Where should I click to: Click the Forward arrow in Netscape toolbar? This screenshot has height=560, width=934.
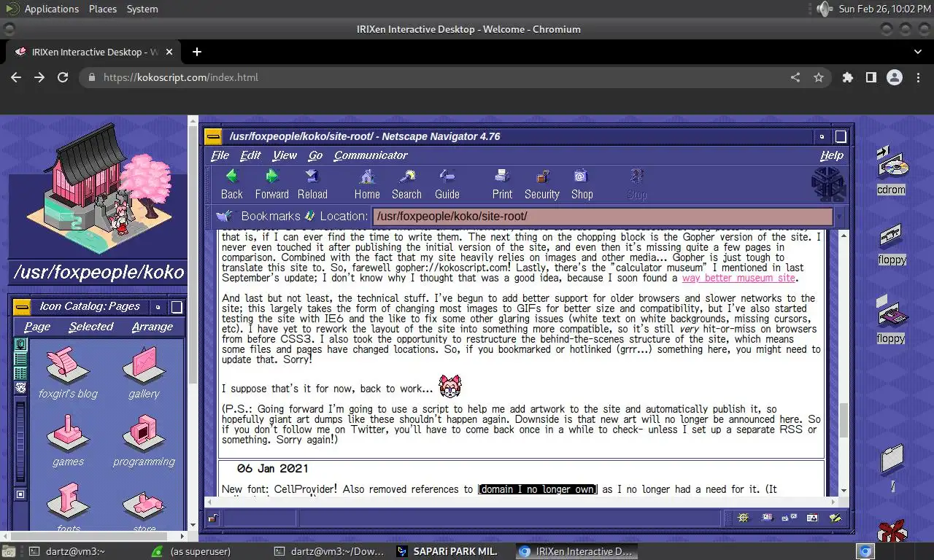point(272,176)
